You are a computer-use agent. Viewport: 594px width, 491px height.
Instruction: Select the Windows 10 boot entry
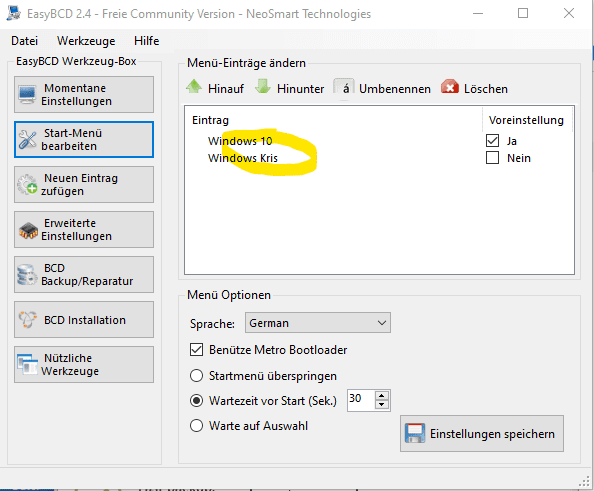point(240,141)
